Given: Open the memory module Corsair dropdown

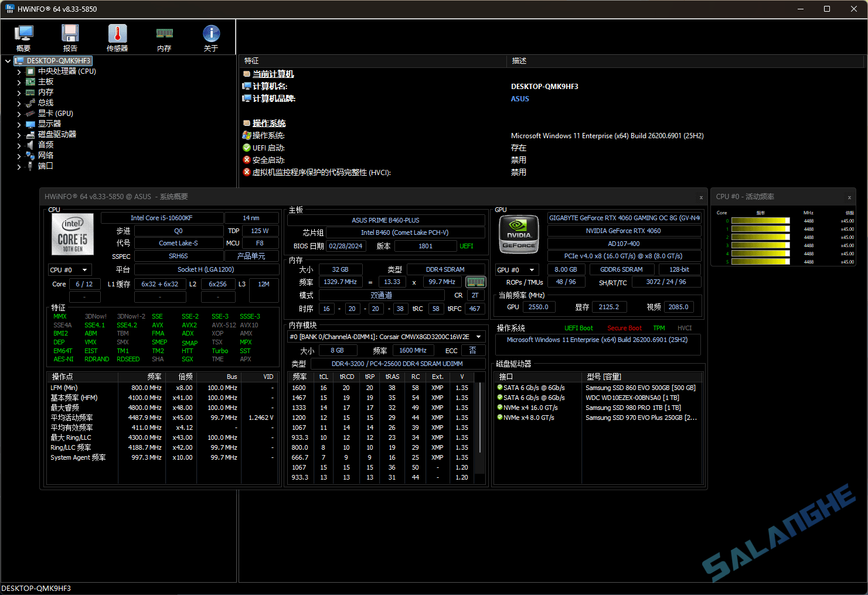Looking at the screenshot, I should coord(479,337).
